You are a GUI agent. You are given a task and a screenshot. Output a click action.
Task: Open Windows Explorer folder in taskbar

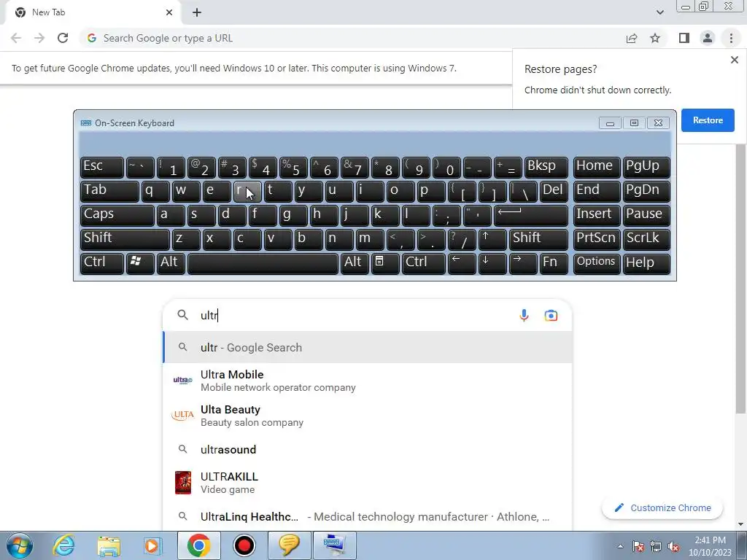(x=109, y=545)
